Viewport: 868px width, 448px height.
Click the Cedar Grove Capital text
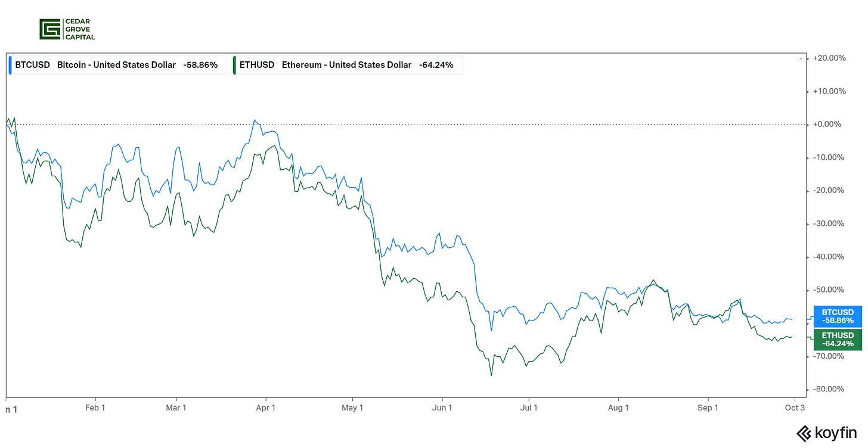[79, 29]
